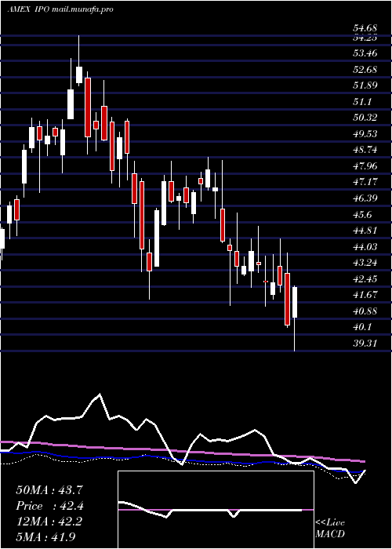Click the Price : 42.4 readout
Viewport: 392px width, 549px height.
pyautogui.click(x=49, y=506)
